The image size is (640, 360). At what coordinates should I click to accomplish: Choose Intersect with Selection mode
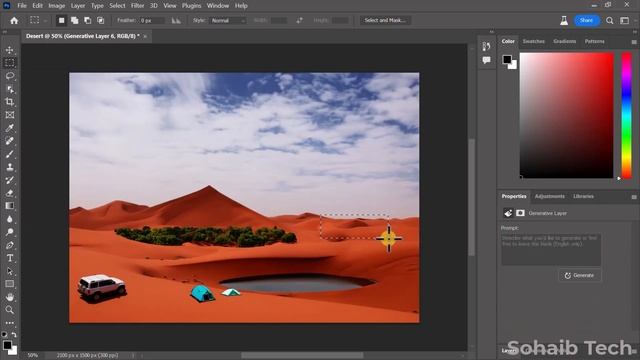click(100, 20)
